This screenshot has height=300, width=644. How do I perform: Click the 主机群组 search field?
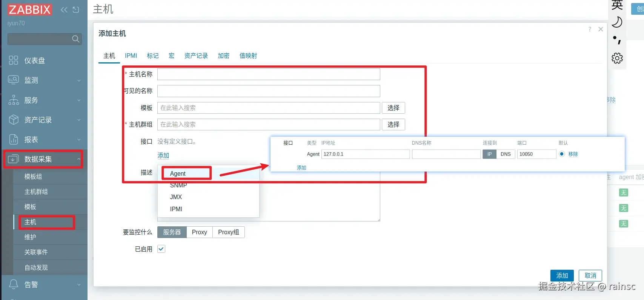click(x=269, y=124)
